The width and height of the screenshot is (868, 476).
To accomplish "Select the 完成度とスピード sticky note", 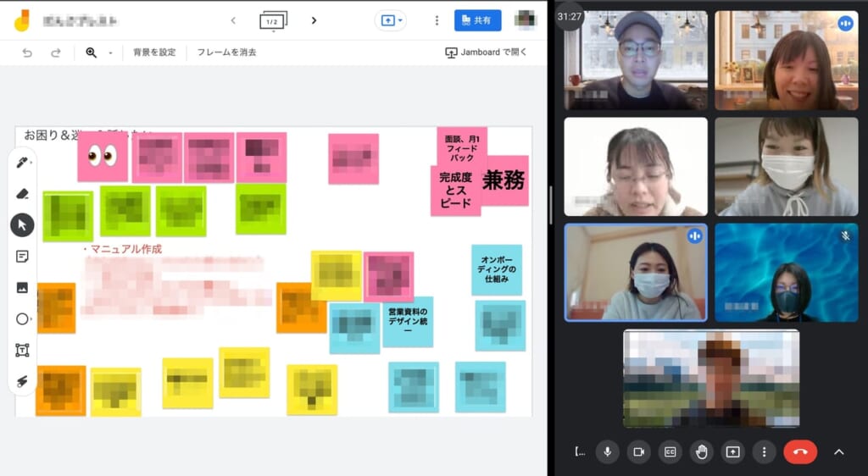I will (455, 191).
